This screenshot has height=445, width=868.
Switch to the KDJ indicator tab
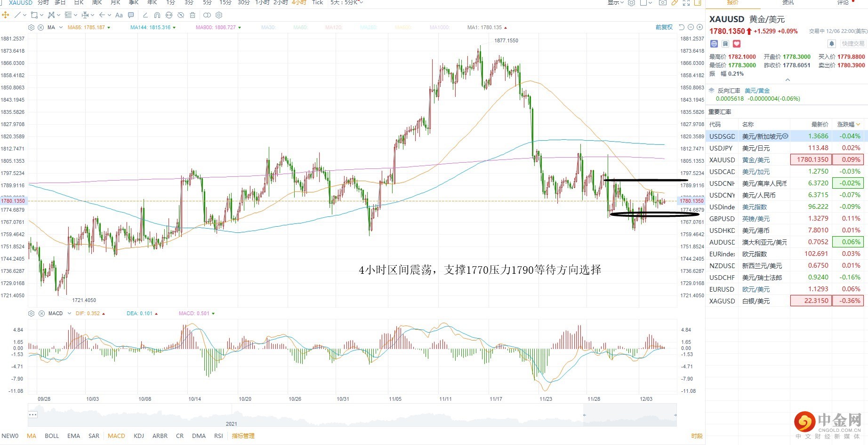tap(139, 436)
